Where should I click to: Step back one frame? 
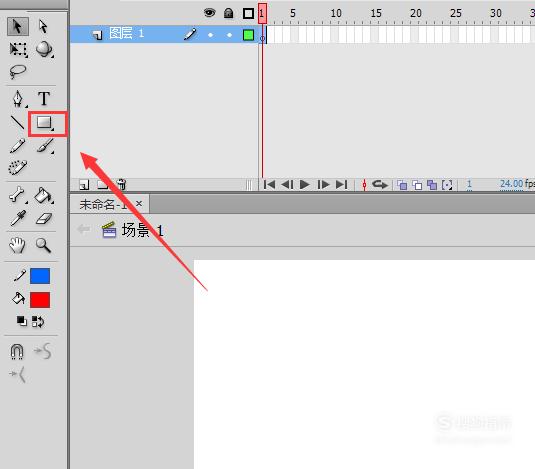tap(287, 185)
